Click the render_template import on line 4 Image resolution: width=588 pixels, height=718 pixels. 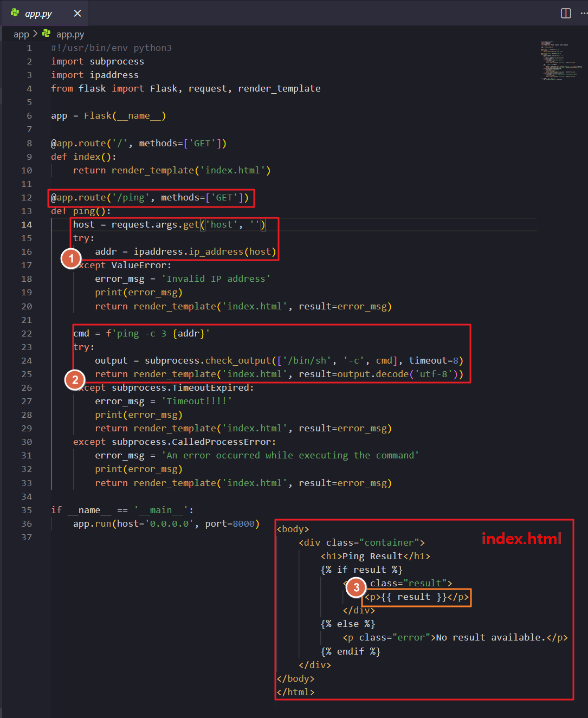(279, 88)
